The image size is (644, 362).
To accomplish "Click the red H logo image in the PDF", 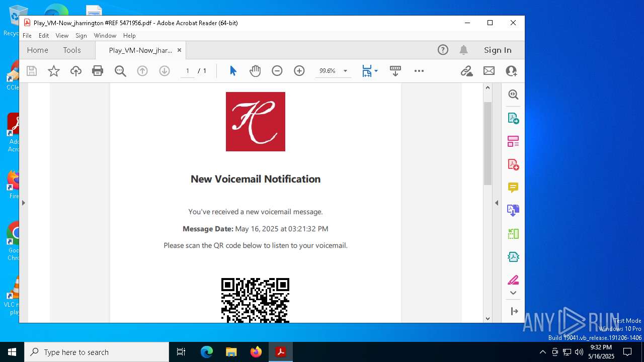I will (256, 122).
